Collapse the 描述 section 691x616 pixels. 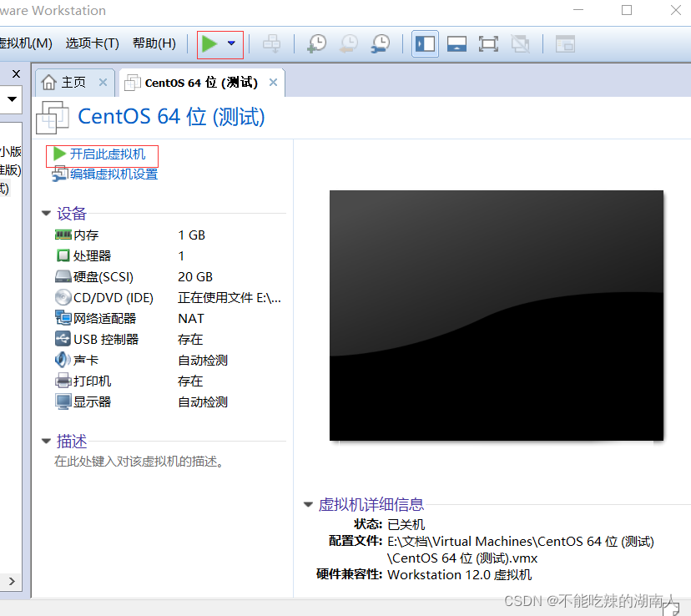click(x=46, y=441)
